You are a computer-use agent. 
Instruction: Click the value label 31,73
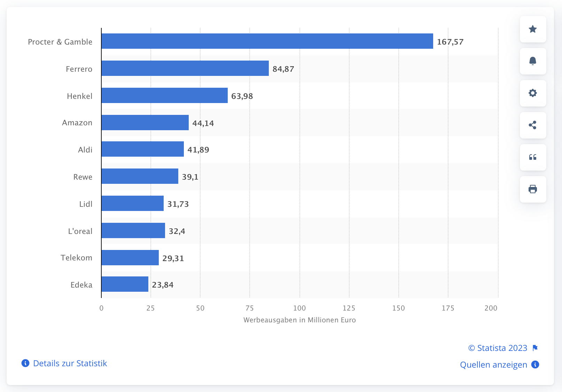(178, 204)
